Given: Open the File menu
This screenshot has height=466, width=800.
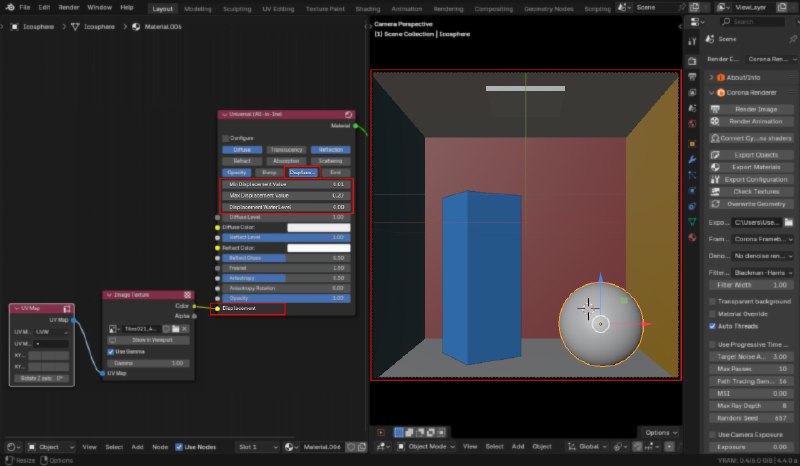Looking at the screenshot, I should 24,8.
